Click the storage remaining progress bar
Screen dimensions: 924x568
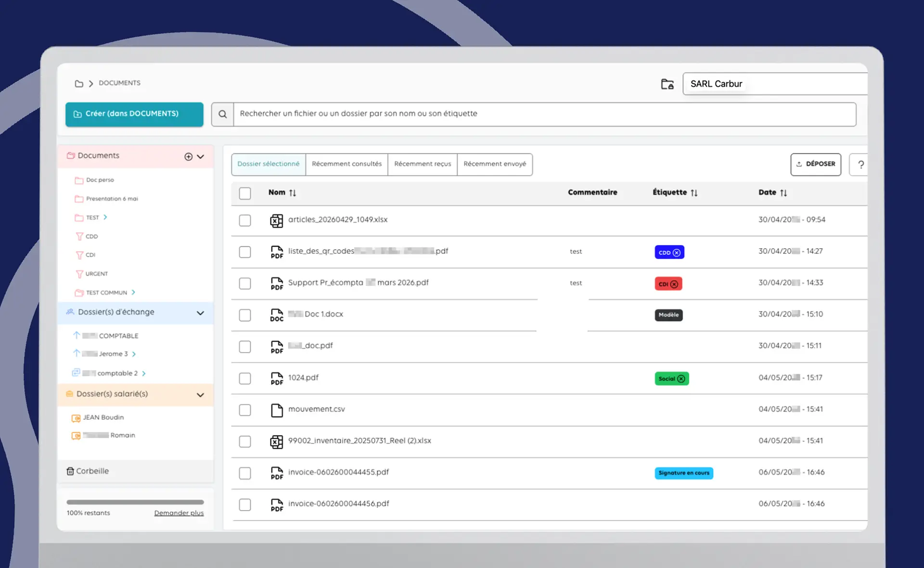[135, 502]
